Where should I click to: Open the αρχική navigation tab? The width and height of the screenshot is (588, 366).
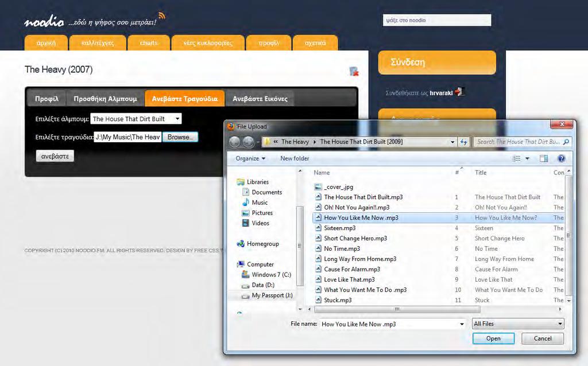46,42
